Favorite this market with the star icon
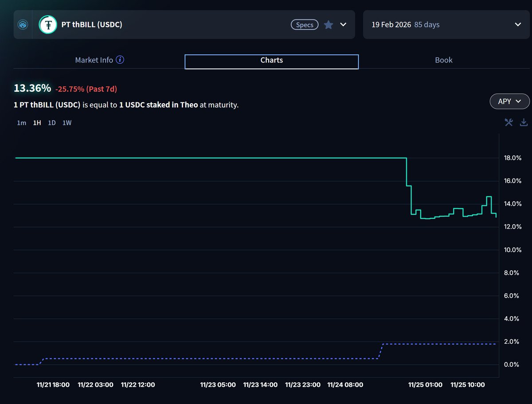This screenshot has height=404, width=532. (x=329, y=25)
